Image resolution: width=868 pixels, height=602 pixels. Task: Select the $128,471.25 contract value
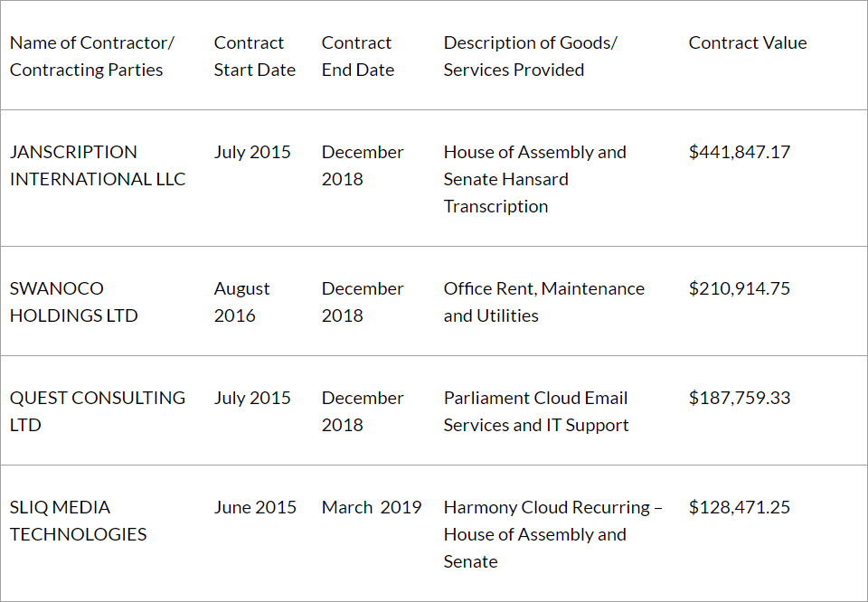tap(739, 507)
